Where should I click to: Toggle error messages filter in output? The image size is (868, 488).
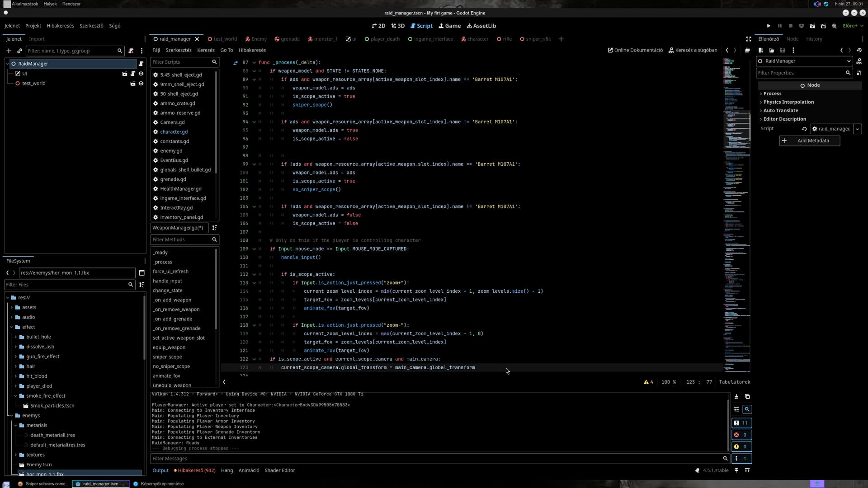click(741, 435)
